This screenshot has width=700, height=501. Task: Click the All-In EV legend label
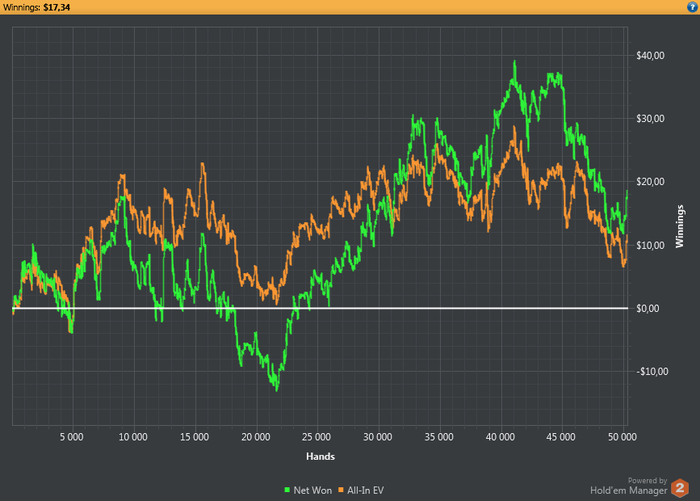(365, 490)
